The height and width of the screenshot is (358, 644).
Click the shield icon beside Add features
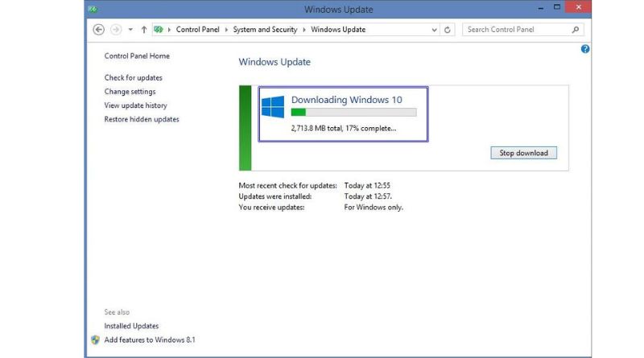click(x=95, y=340)
